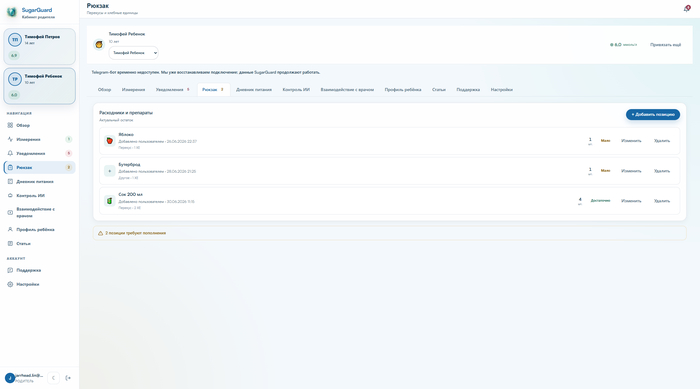Click the Профиль ребёнка person icon
The width and height of the screenshot is (700, 389).
click(x=10, y=230)
